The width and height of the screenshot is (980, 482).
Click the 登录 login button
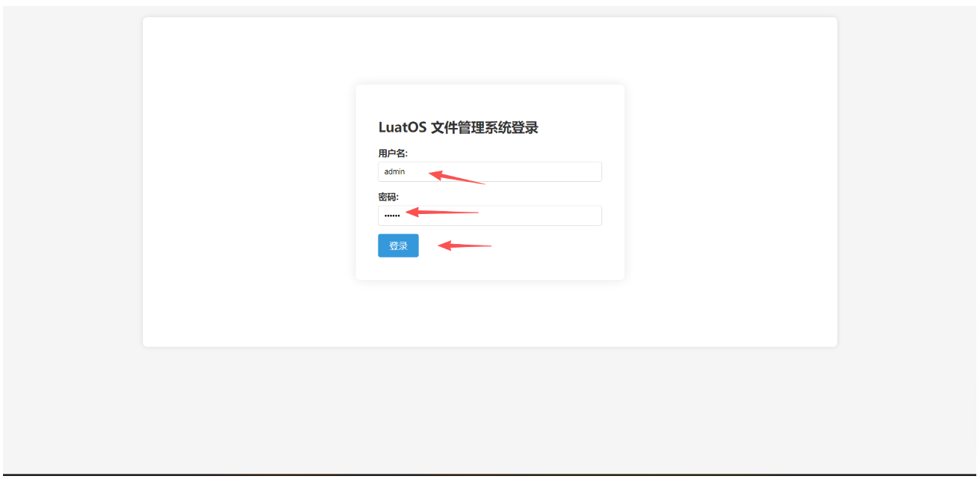398,245
